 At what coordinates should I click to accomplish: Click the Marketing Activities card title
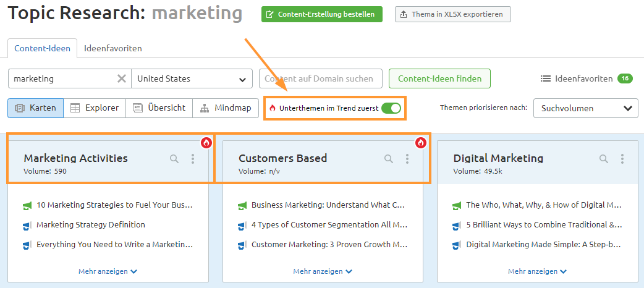75,158
